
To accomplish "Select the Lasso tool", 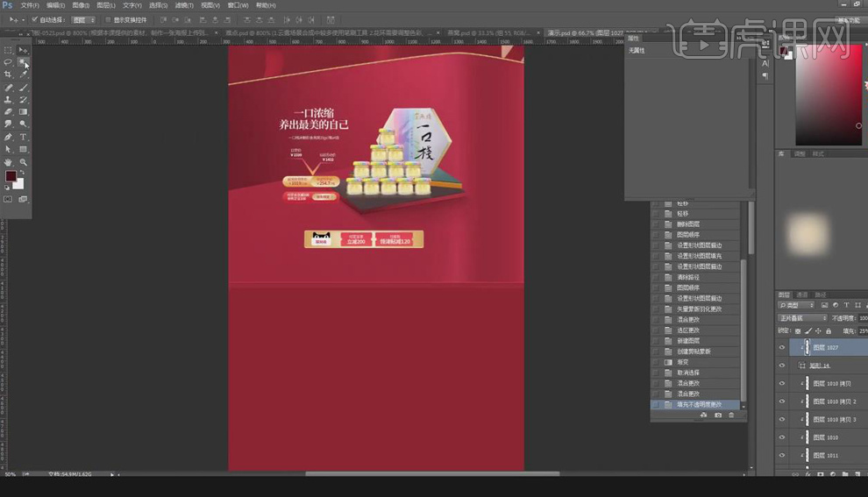I will pos(8,62).
